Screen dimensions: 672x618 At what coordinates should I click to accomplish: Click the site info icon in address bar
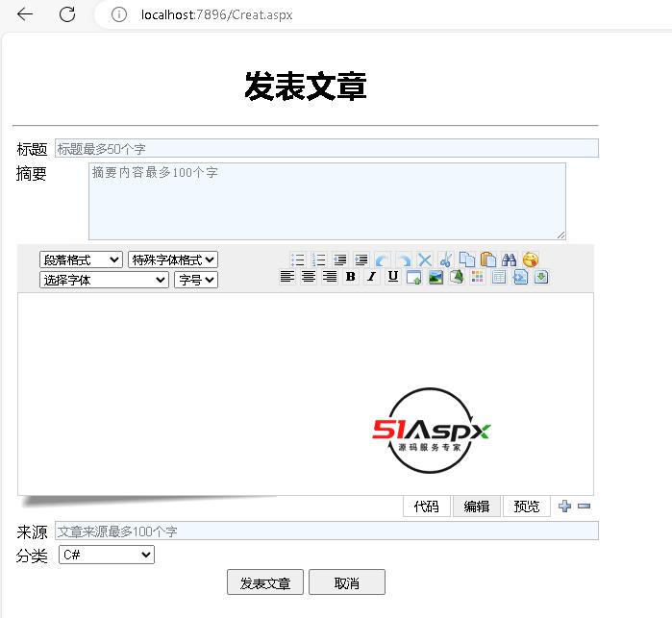pyautogui.click(x=118, y=14)
